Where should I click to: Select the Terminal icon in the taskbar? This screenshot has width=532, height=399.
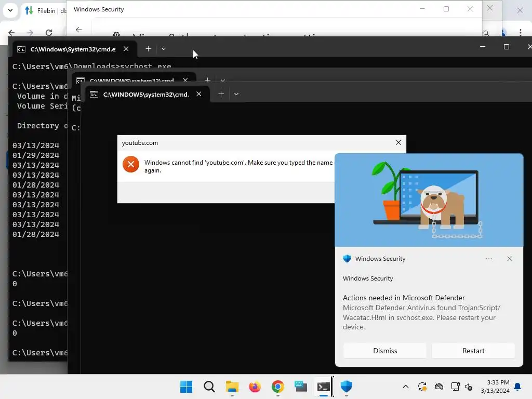pos(323,387)
